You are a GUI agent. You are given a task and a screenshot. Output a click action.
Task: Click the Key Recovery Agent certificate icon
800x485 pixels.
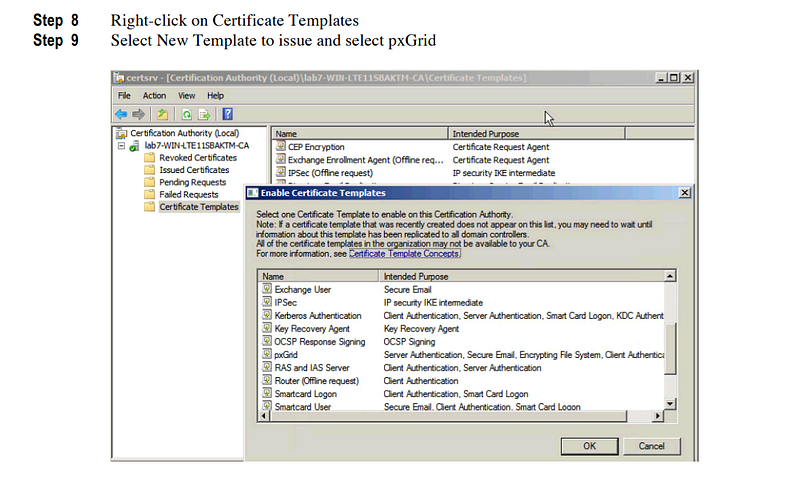click(x=267, y=328)
